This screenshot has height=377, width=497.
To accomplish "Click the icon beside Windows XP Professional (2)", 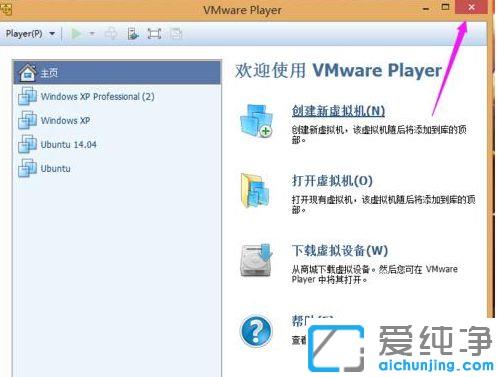I will coord(27,96).
